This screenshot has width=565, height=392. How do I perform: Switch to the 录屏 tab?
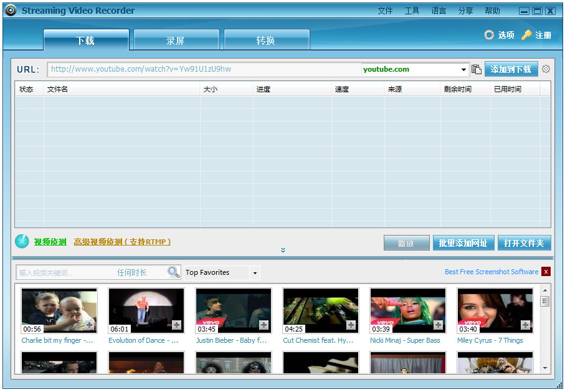176,41
